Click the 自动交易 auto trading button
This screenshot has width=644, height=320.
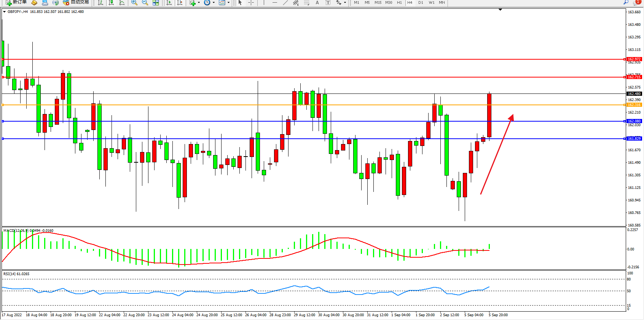[76, 2]
